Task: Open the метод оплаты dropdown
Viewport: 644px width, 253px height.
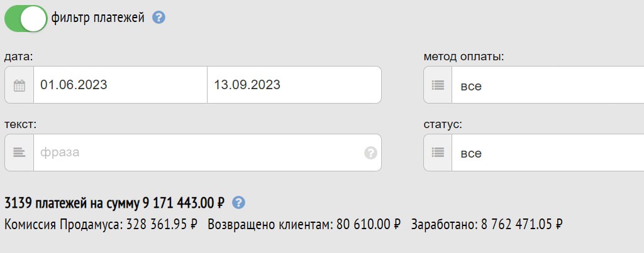Action: (x=548, y=85)
